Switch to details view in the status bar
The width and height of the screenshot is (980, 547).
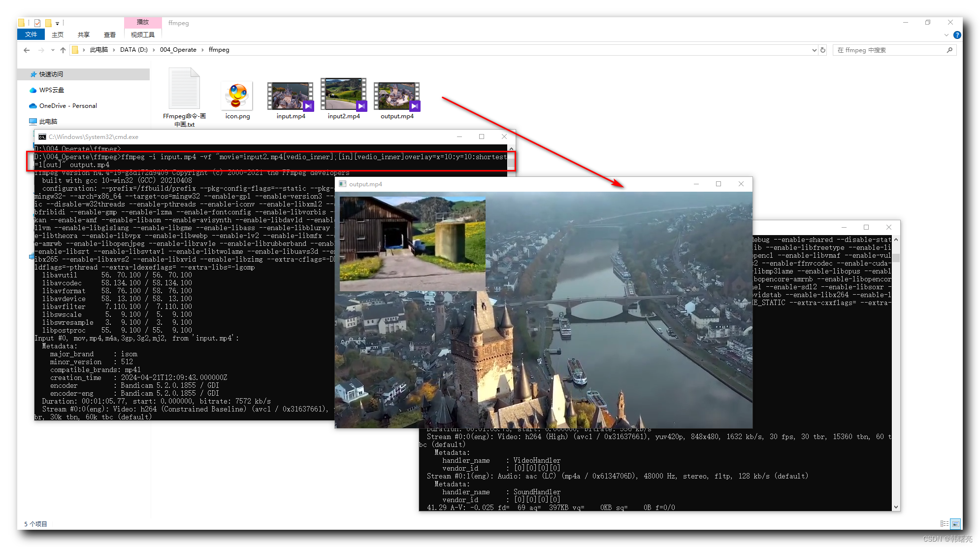(x=944, y=523)
